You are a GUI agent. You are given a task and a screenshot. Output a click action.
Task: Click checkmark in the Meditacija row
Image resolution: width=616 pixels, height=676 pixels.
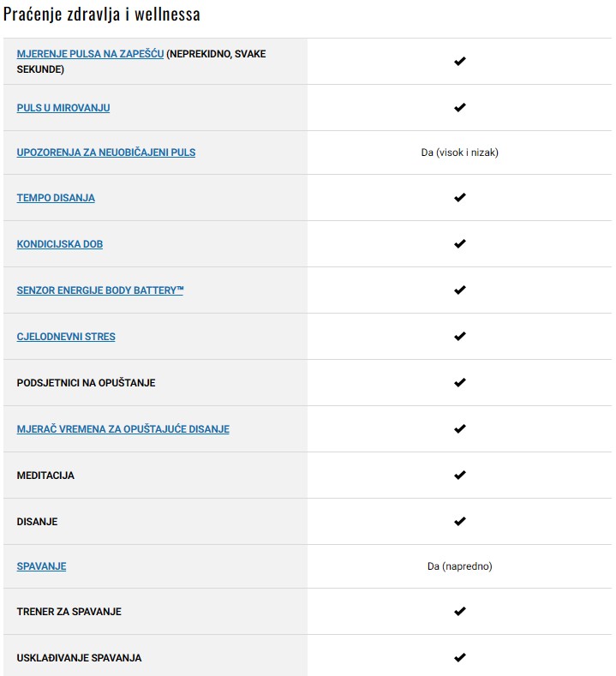coord(460,476)
